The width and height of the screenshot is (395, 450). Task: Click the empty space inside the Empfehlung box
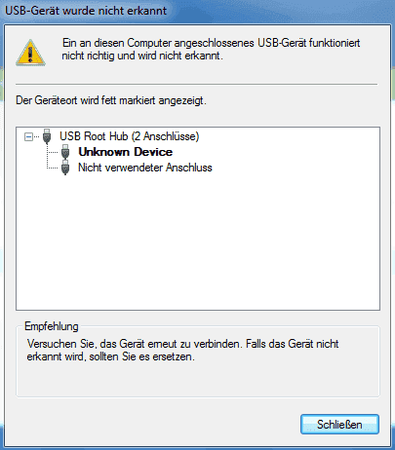(198, 380)
